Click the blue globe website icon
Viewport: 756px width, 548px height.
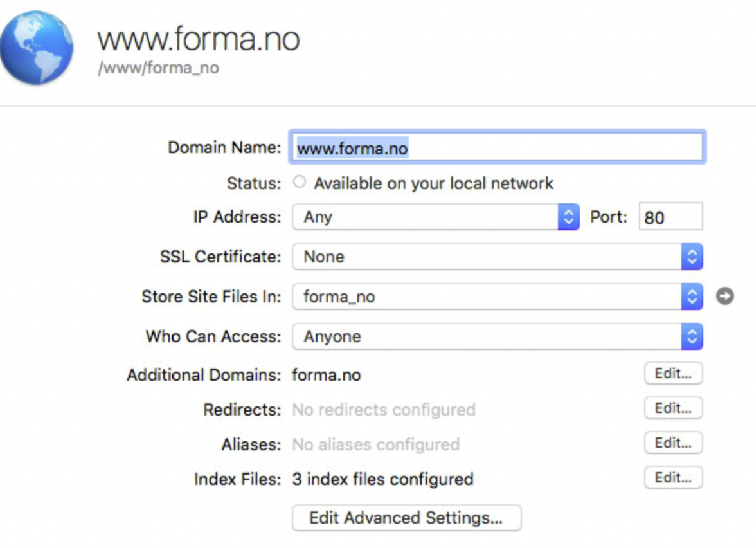point(37,48)
